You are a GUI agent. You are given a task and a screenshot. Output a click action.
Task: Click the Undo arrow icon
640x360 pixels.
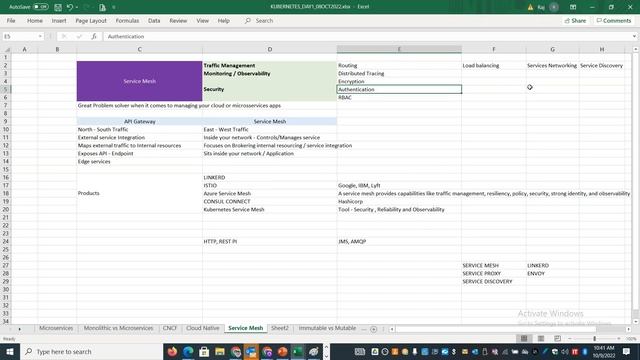click(x=70, y=7)
